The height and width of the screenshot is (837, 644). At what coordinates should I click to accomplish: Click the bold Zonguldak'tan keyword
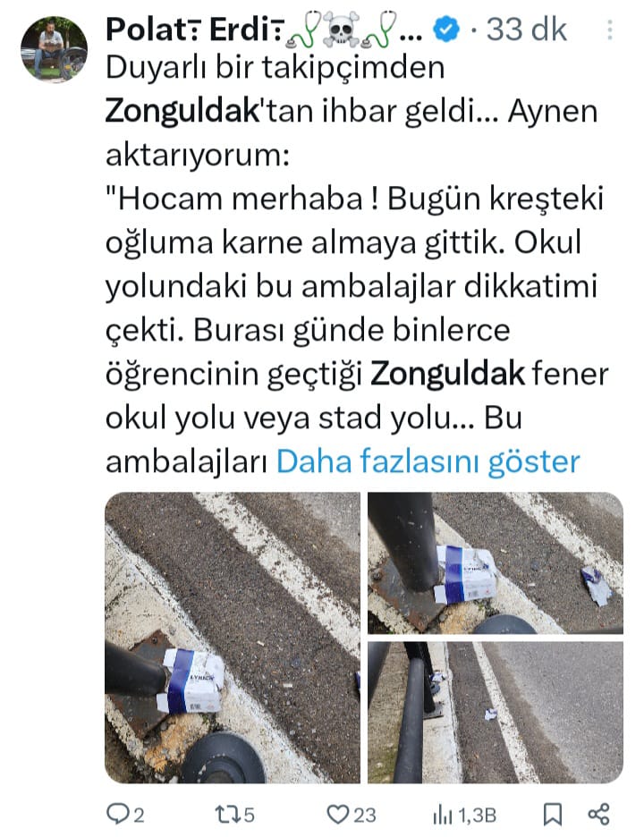pyautogui.click(x=182, y=111)
